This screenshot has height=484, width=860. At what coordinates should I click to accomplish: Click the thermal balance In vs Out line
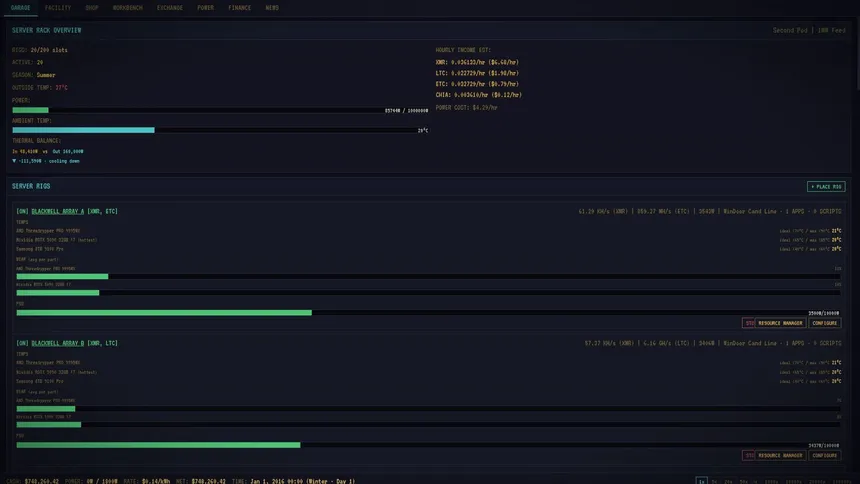48,151
